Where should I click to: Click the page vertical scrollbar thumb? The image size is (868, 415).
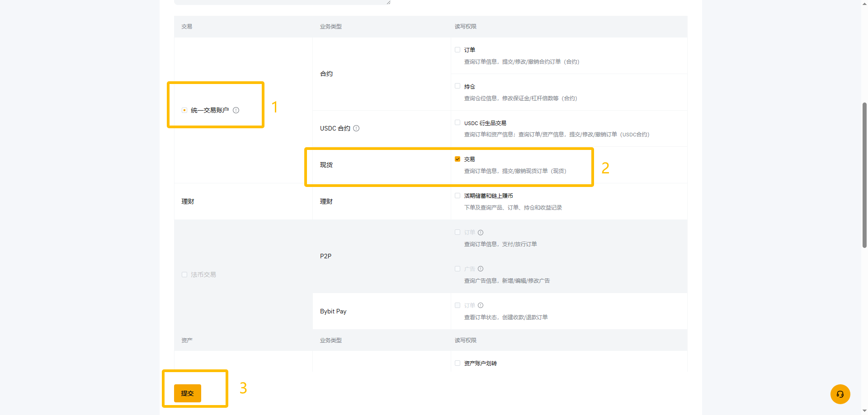(864, 175)
